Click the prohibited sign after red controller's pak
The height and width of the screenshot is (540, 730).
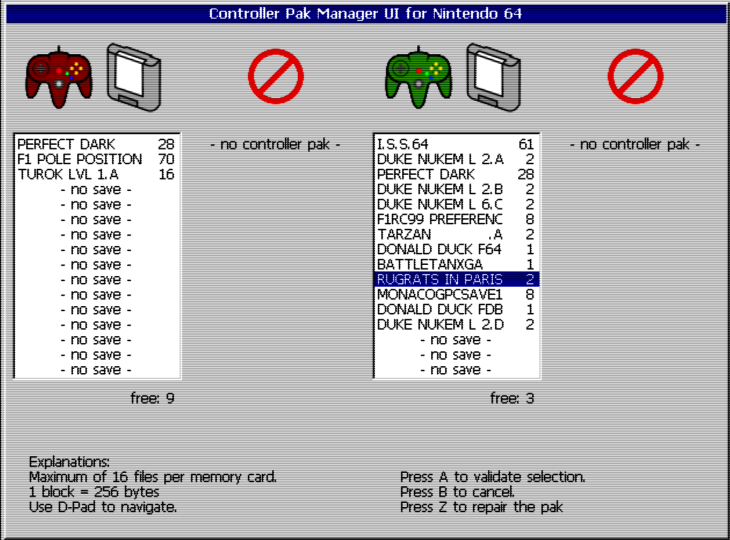pos(276,76)
